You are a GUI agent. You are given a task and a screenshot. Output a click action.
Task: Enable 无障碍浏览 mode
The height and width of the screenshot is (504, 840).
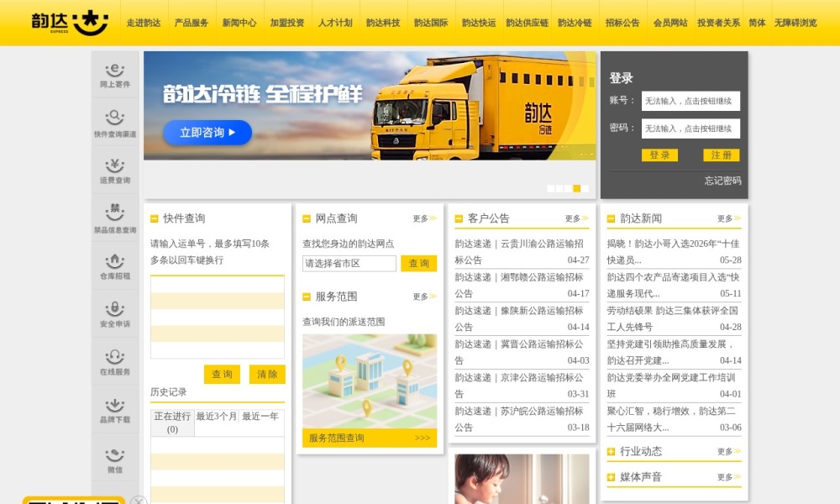795,23
